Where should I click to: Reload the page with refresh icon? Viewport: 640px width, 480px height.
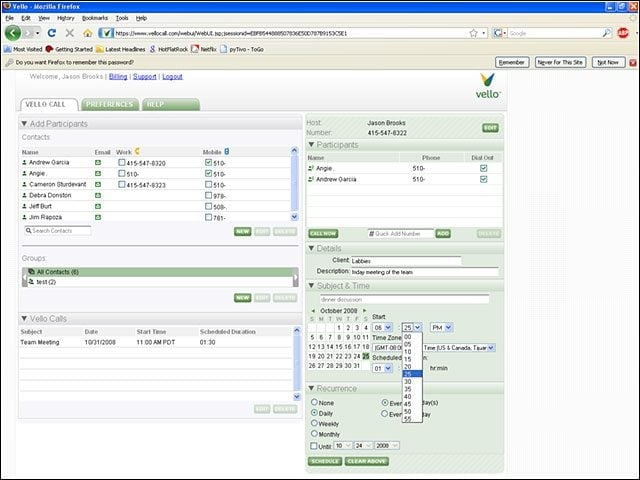(x=51, y=33)
